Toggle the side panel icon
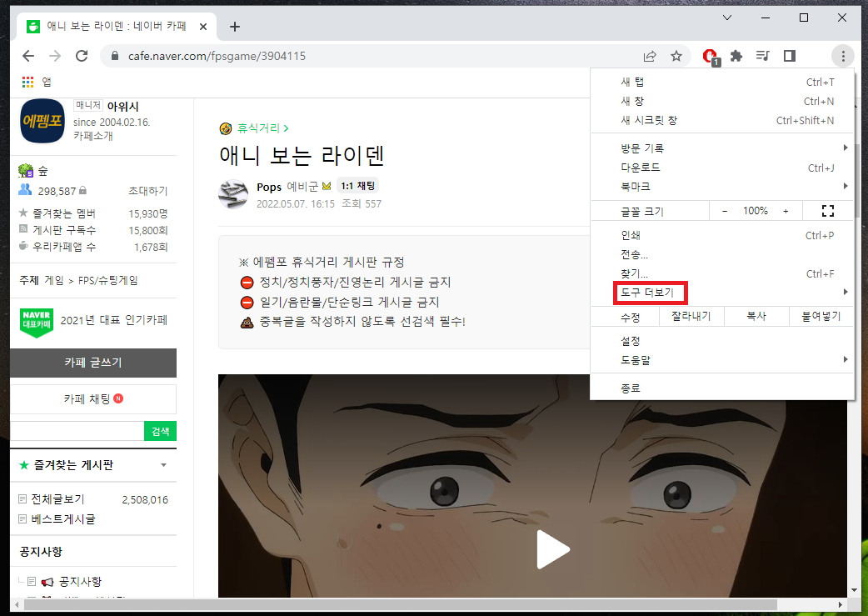The image size is (868, 616). tap(790, 56)
